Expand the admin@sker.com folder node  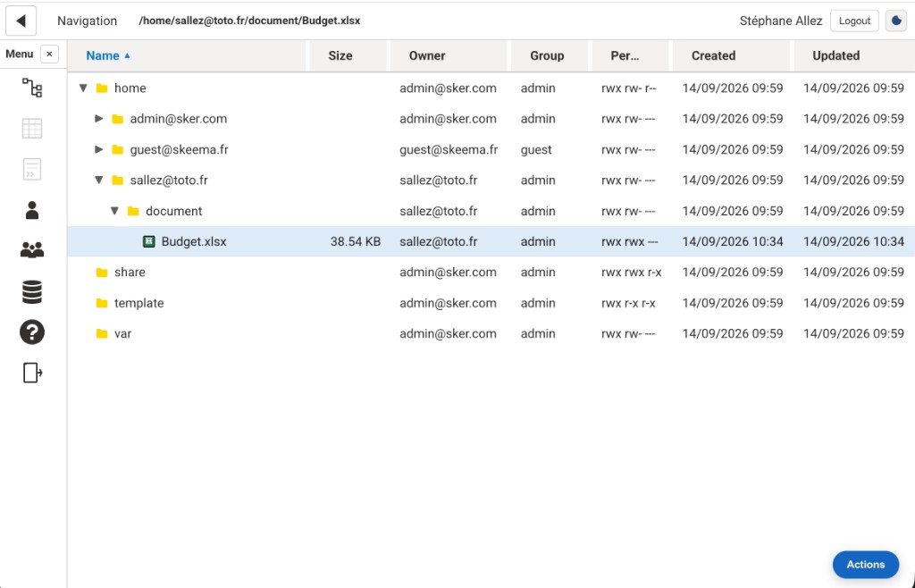[99, 119]
